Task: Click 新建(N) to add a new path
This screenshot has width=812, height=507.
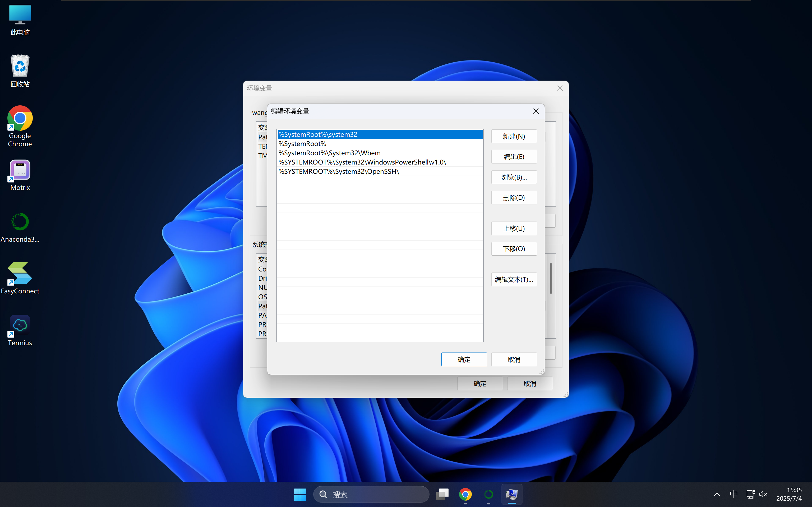Action: point(514,137)
